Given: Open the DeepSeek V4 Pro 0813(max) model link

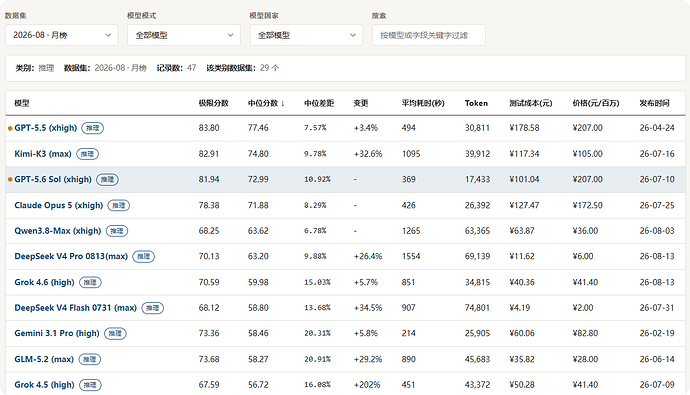Looking at the screenshot, I should pyautogui.click(x=71, y=256).
